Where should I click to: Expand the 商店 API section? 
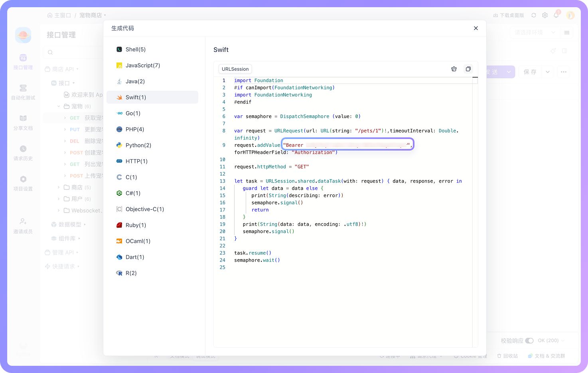[62, 69]
